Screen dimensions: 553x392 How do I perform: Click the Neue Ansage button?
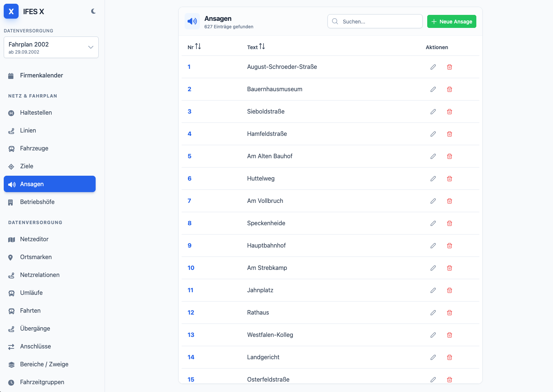pos(452,22)
